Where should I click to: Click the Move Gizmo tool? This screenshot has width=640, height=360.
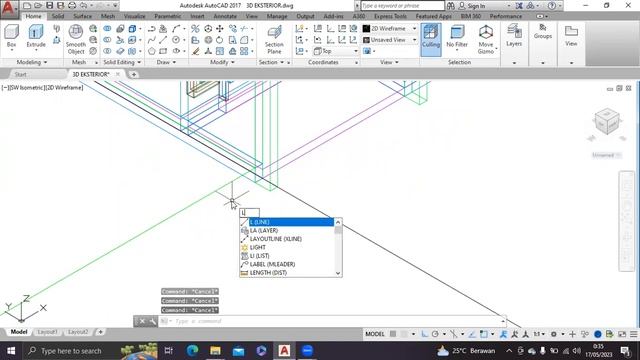[486, 39]
